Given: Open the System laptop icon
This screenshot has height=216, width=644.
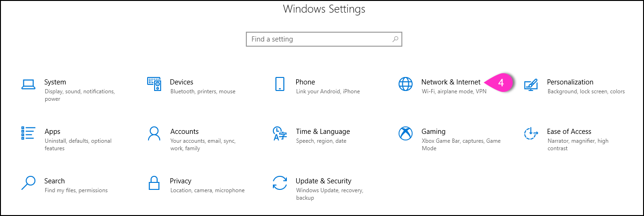Looking at the screenshot, I should click(28, 84).
